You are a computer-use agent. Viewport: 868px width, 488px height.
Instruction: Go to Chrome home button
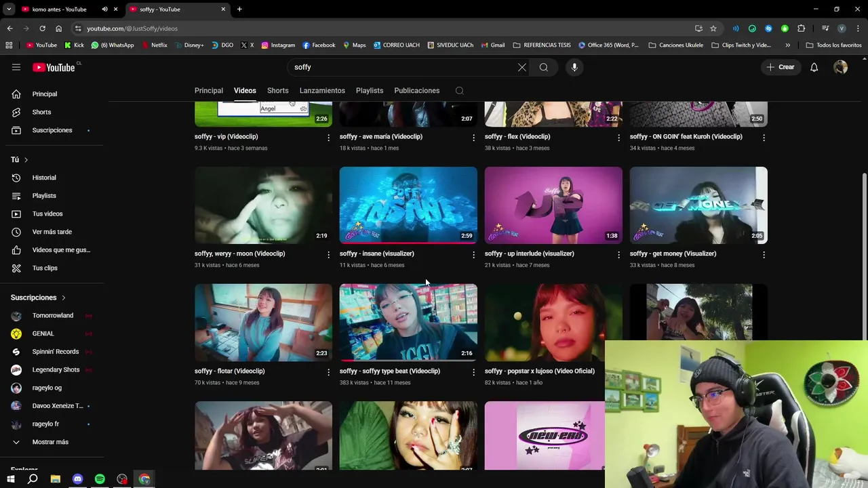pos(58,28)
